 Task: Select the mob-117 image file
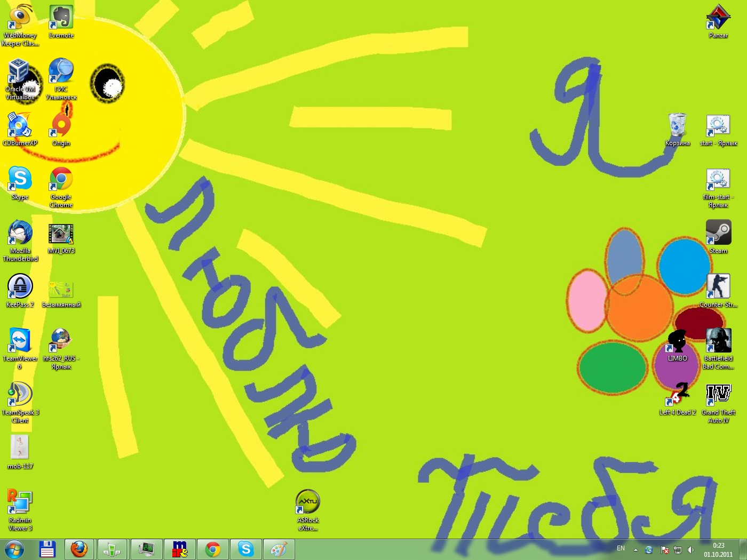20,453
